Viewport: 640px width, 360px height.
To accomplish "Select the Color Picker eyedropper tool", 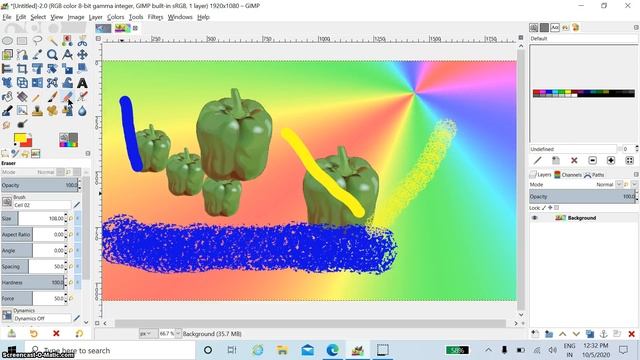I will (x=37, y=55).
